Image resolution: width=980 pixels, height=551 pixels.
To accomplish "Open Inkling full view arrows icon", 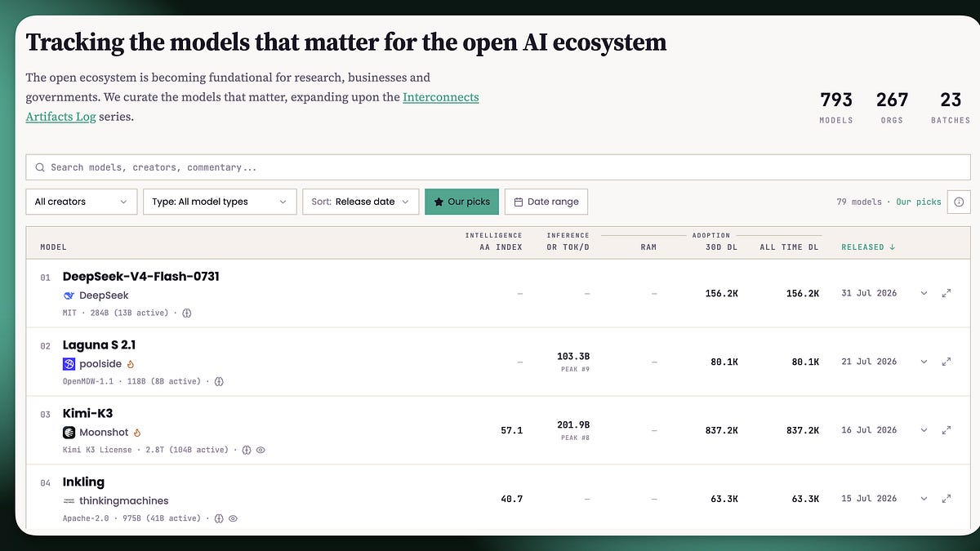I will (x=947, y=499).
